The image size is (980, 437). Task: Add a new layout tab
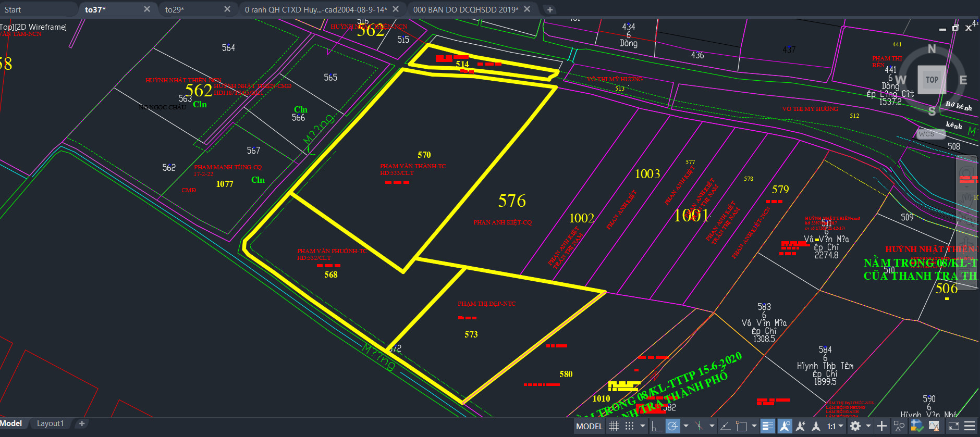[82, 423]
